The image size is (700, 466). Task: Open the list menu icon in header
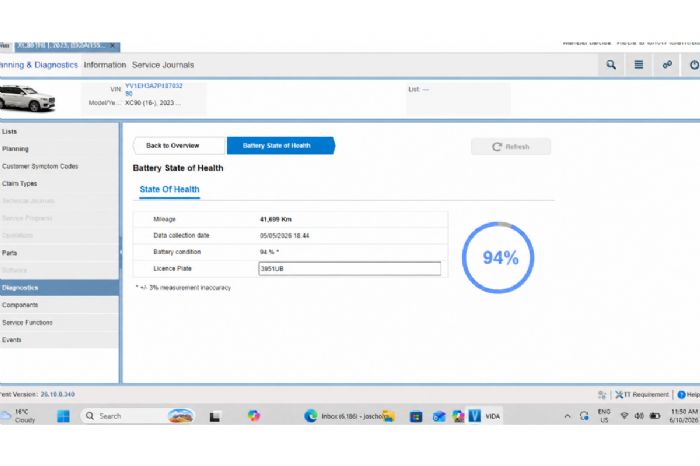[x=639, y=65]
